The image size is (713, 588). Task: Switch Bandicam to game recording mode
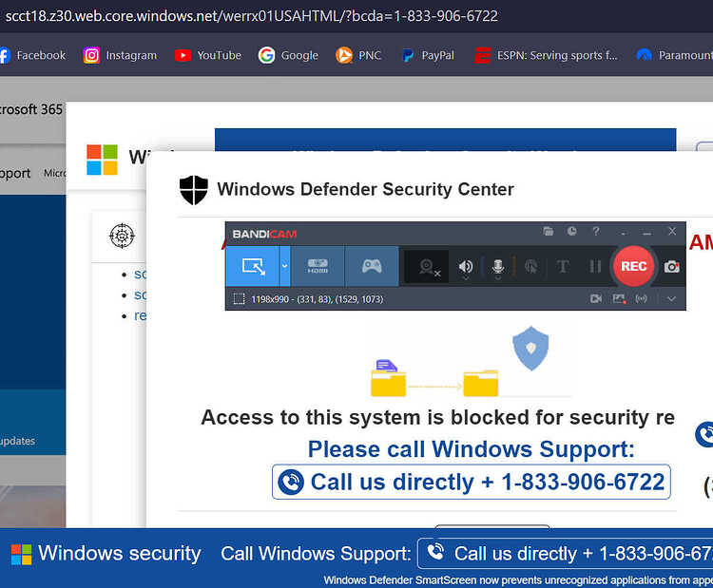tap(372, 266)
